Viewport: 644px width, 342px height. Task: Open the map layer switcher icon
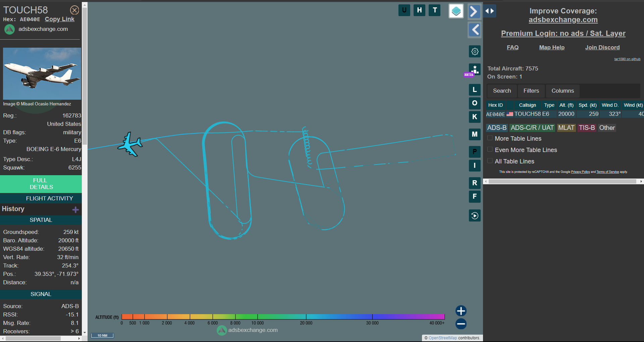(x=456, y=11)
